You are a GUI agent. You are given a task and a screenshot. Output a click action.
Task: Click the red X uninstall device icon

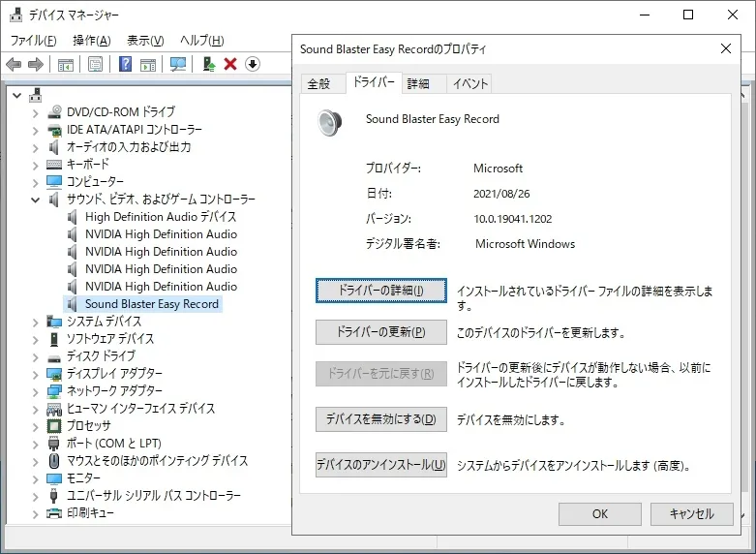[230, 64]
